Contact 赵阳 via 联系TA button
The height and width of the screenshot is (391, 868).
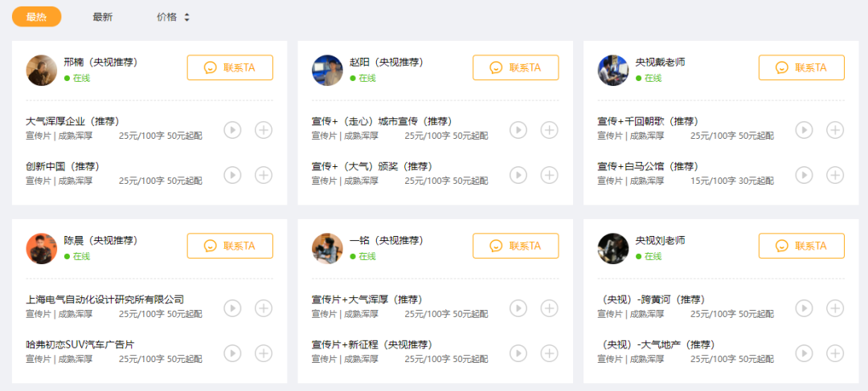point(515,67)
